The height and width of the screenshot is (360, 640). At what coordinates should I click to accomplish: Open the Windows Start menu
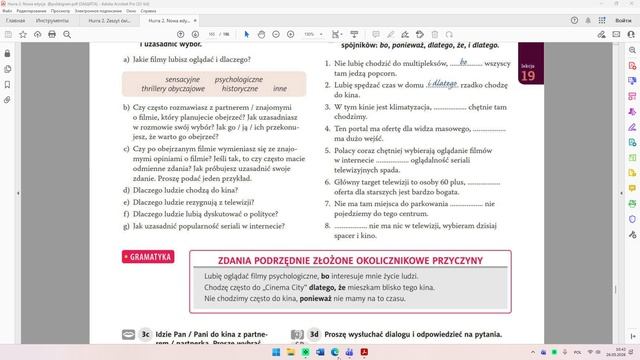(x=276, y=352)
